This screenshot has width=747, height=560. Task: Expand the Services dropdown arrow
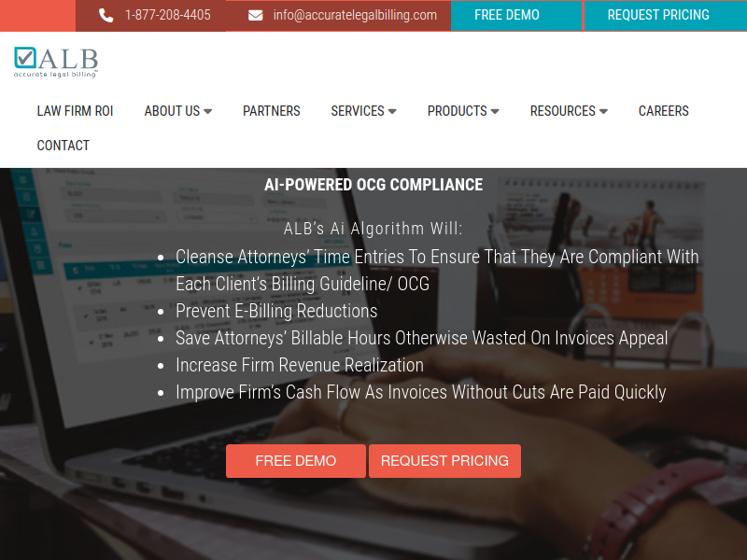392,111
